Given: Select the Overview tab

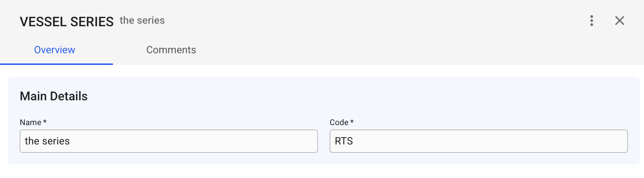Looking at the screenshot, I should coord(55,50).
